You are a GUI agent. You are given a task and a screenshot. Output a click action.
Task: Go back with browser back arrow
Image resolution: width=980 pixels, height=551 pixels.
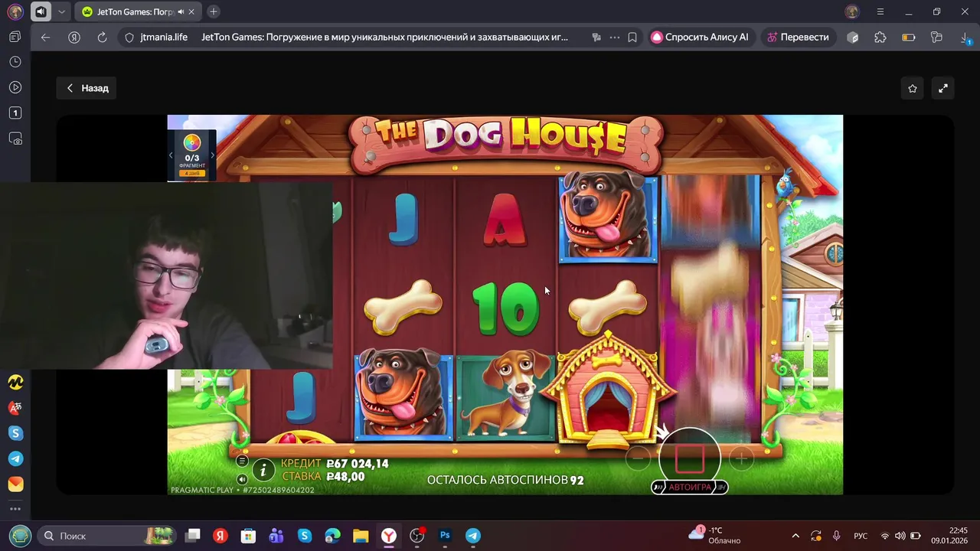point(46,37)
